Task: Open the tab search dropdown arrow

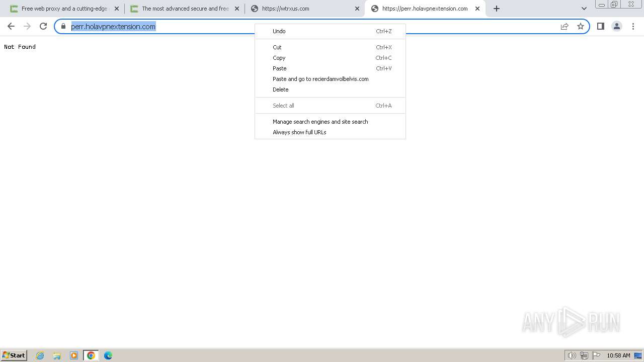Action: (x=584, y=9)
